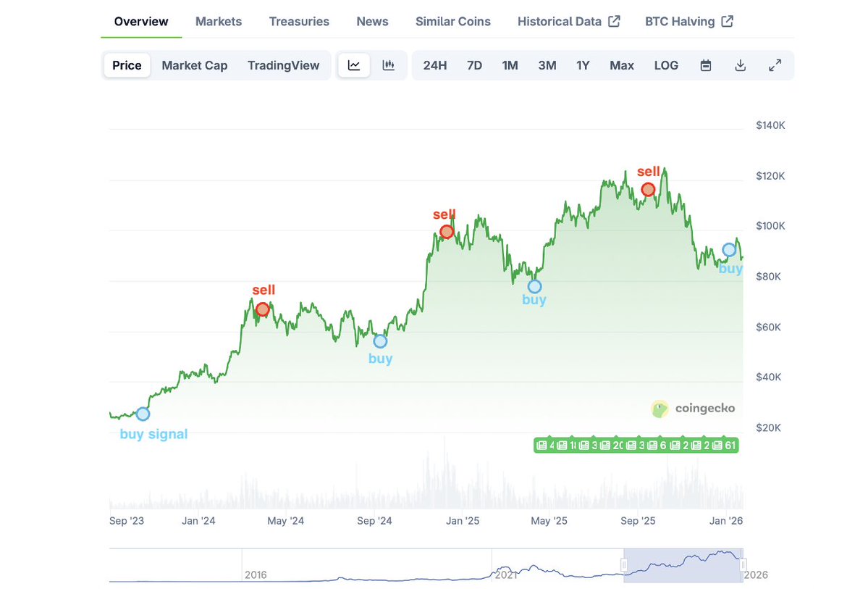
Task: Click the first green news marker icon
Action: pos(542,445)
